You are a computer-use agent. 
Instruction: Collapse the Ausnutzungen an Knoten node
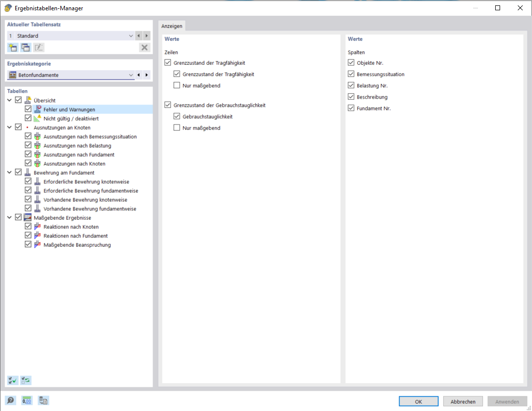click(x=9, y=127)
